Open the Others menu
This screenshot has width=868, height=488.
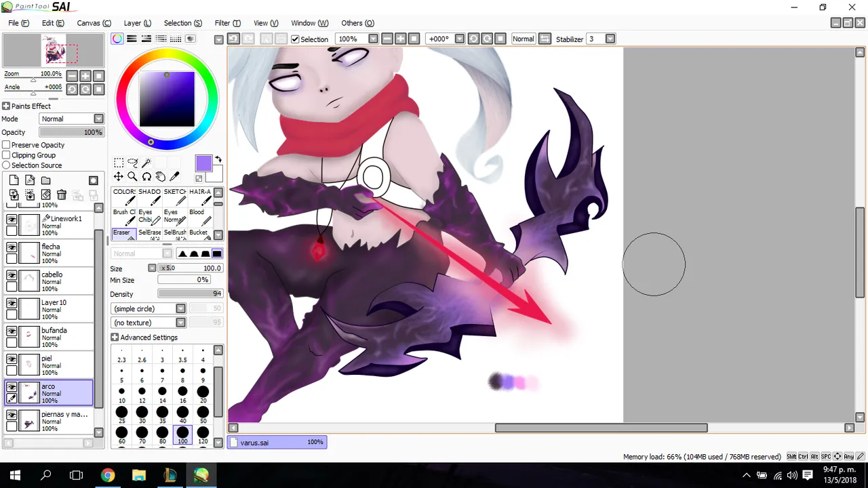357,23
